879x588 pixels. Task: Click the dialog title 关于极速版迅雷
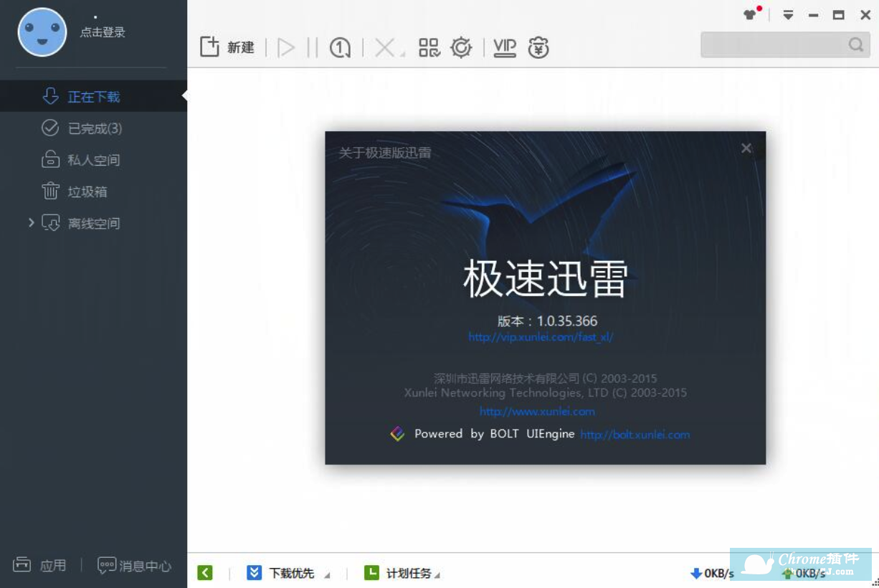(385, 153)
